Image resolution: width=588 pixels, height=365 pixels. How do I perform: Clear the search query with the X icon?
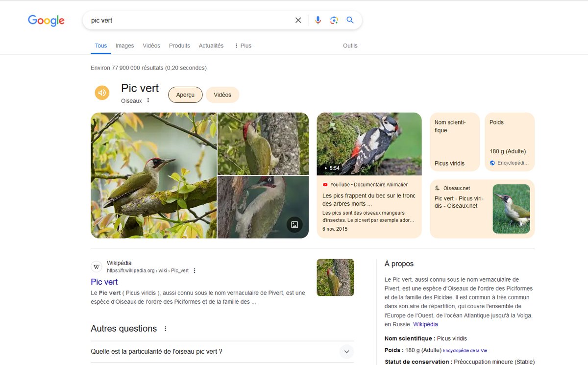coord(298,20)
